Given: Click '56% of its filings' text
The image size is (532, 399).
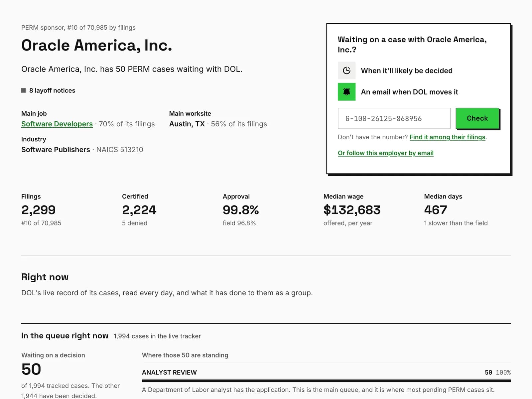Looking at the screenshot, I should click(x=239, y=124).
